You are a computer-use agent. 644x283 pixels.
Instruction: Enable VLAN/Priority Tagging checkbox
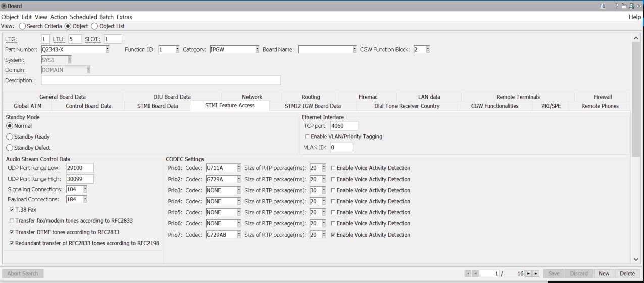pos(307,137)
